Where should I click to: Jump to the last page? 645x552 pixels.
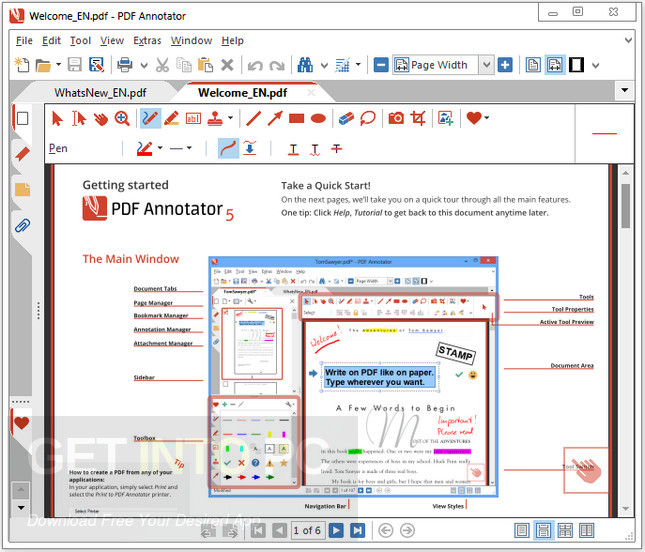pyautogui.click(x=357, y=531)
